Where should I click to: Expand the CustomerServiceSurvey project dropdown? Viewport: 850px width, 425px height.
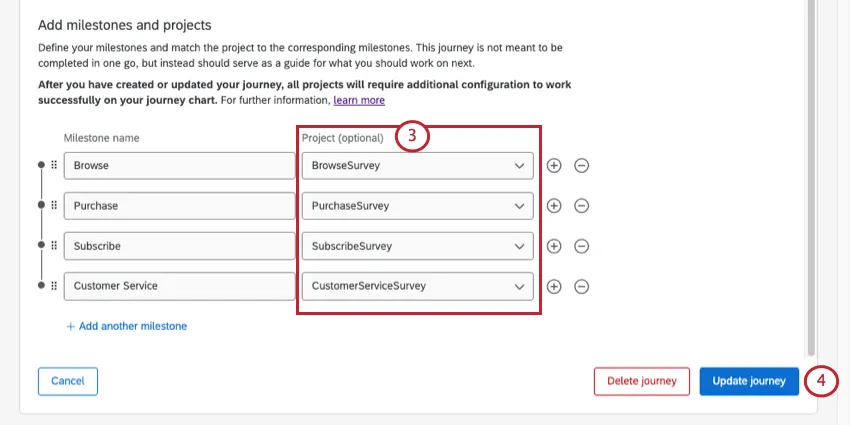[x=417, y=286]
